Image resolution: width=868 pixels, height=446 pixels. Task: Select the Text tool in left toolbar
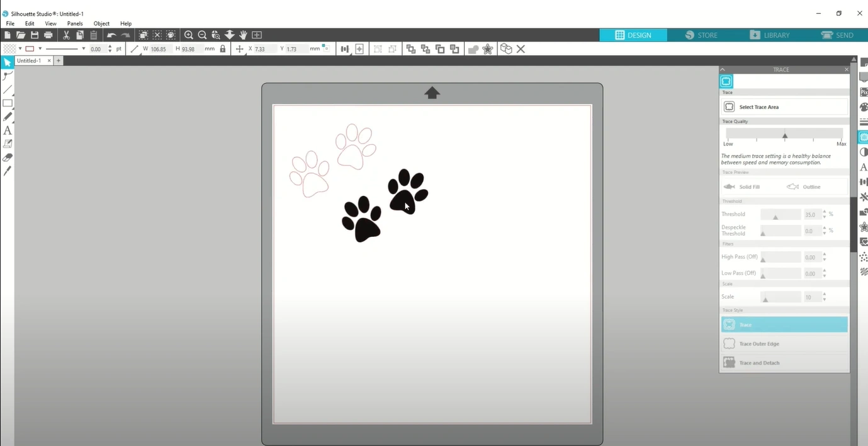pyautogui.click(x=8, y=130)
